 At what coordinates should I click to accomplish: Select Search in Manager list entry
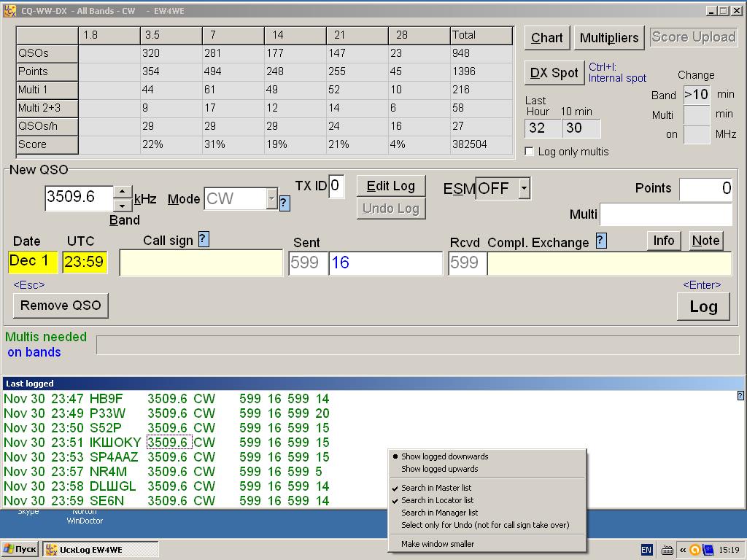point(439,513)
